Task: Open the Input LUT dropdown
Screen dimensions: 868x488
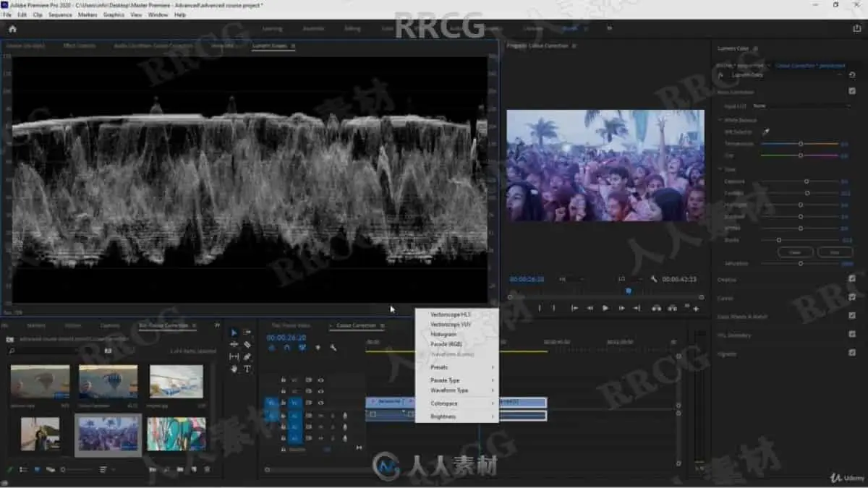Action: pos(802,106)
